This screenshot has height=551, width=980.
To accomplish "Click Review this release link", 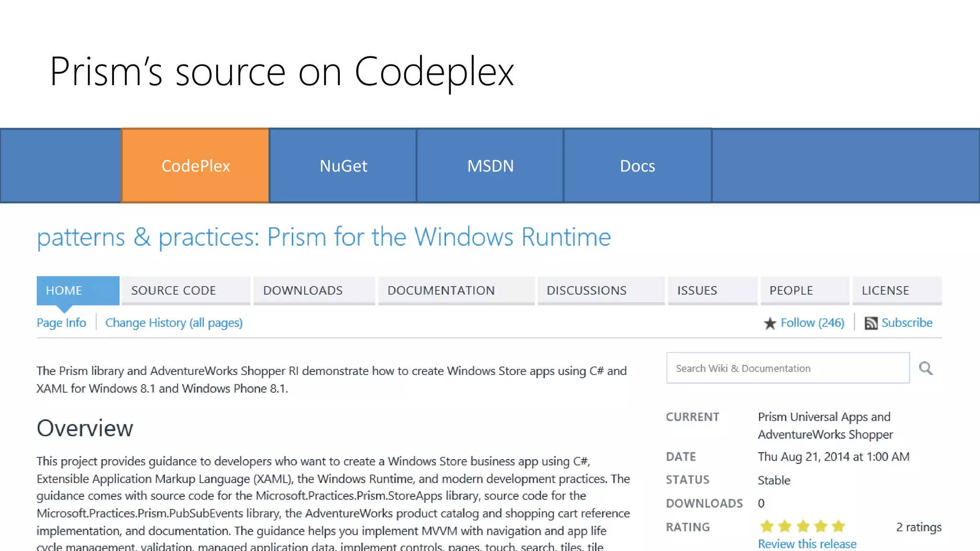I will [807, 544].
